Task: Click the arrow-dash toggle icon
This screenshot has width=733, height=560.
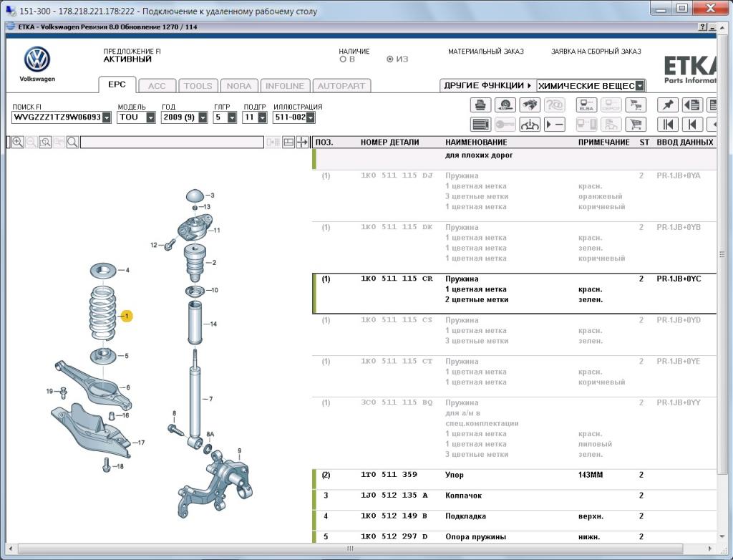Action: pos(554,125)
